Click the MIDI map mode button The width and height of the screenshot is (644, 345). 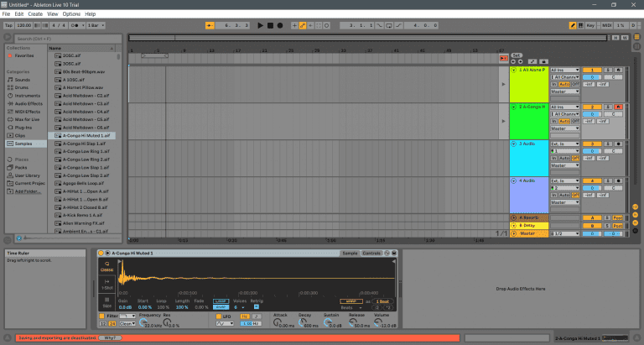click(606, 25)
